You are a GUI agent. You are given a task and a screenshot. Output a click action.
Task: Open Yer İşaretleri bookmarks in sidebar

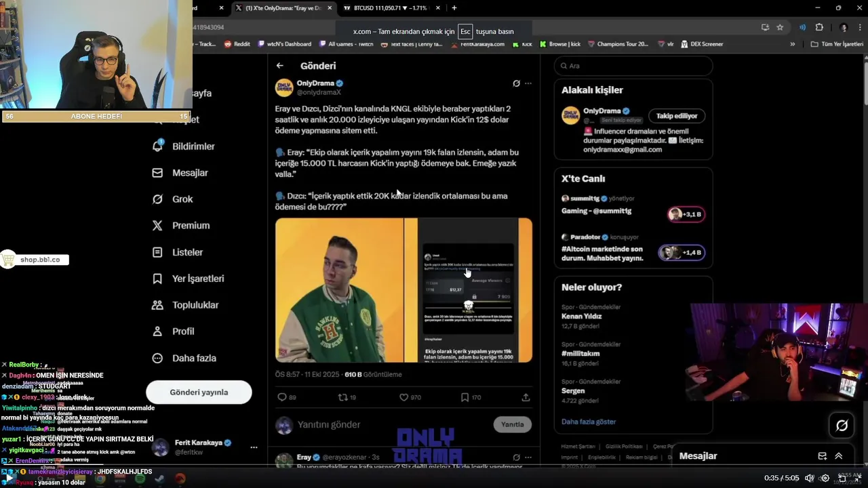pyautogui.click(x=188, y=279)
